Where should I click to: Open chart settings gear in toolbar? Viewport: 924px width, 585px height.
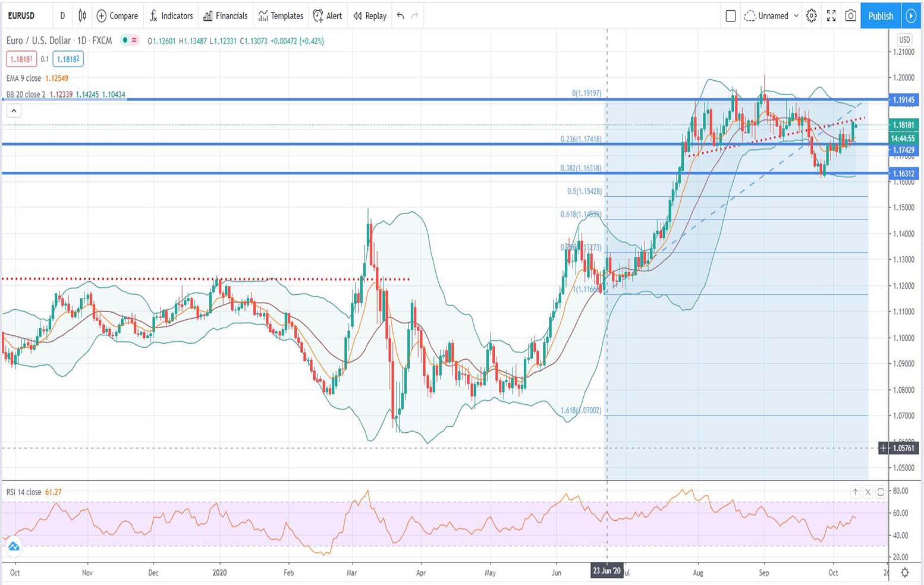(x=811, y=16)
